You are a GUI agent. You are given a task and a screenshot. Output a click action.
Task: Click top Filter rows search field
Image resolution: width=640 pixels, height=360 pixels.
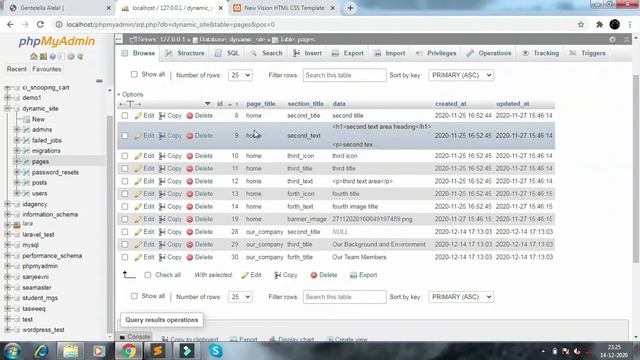click(x=344, y=75)
